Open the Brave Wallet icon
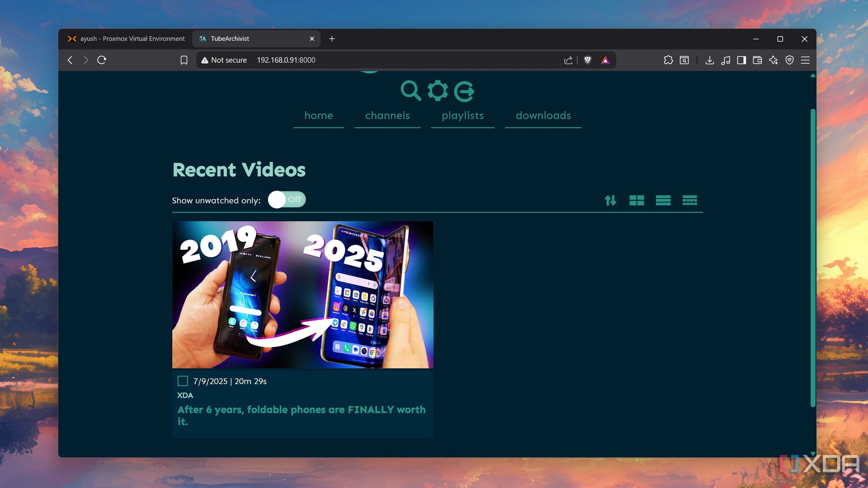 tap(757, 60)
